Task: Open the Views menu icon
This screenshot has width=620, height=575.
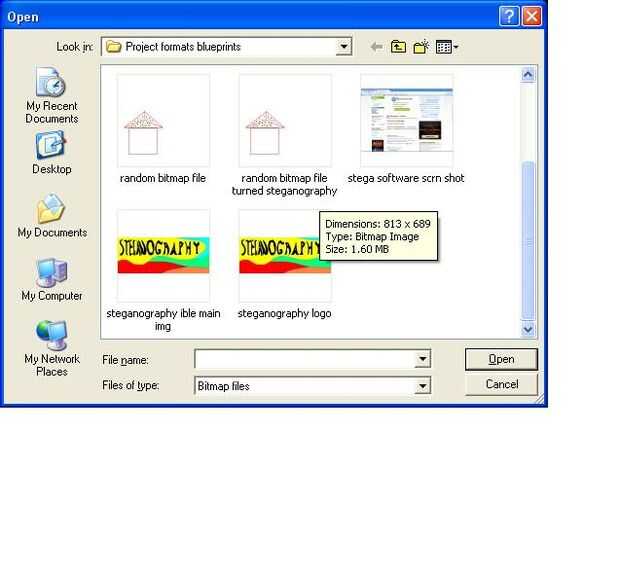Action: (447, 47)
